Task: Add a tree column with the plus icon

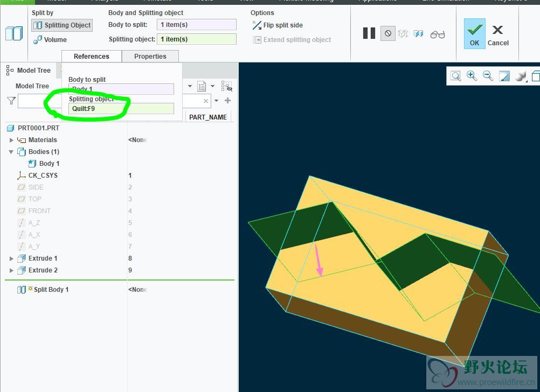Action: click(x=227, y=101)
